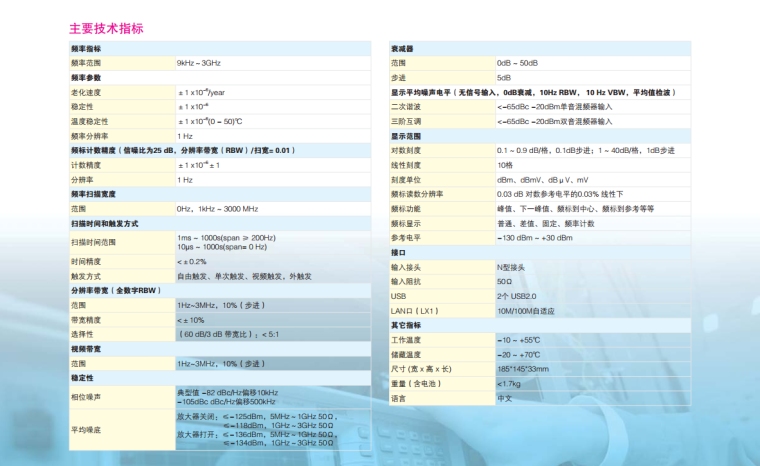Viewport: 760px width, 466px height.
Task: Select the 频率指标 section header
Action: [85, 49]
